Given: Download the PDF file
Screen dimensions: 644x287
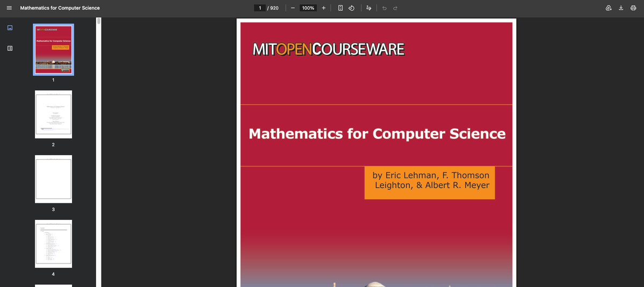Looking at the screenshot, I should click(x=621, y=8).
